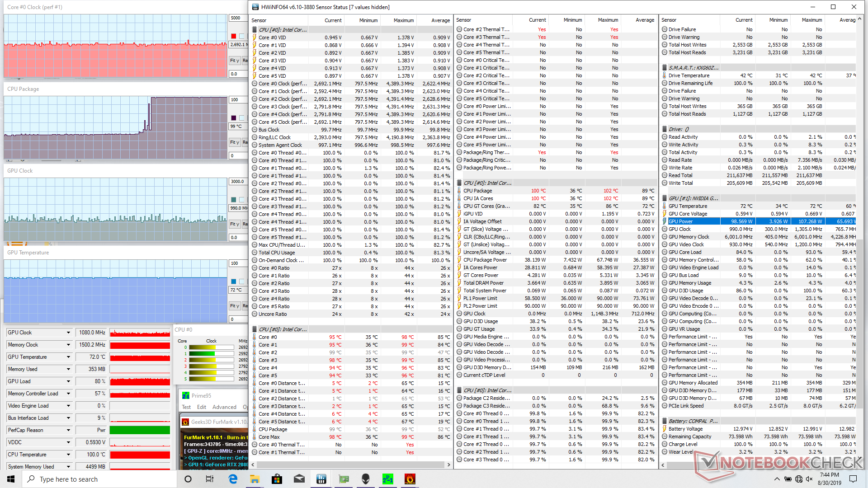Image resolution: width=868 pixels, height=488 pixels.
Task: Click the Average column header in left pane
Action: click(x=440, y=20)
